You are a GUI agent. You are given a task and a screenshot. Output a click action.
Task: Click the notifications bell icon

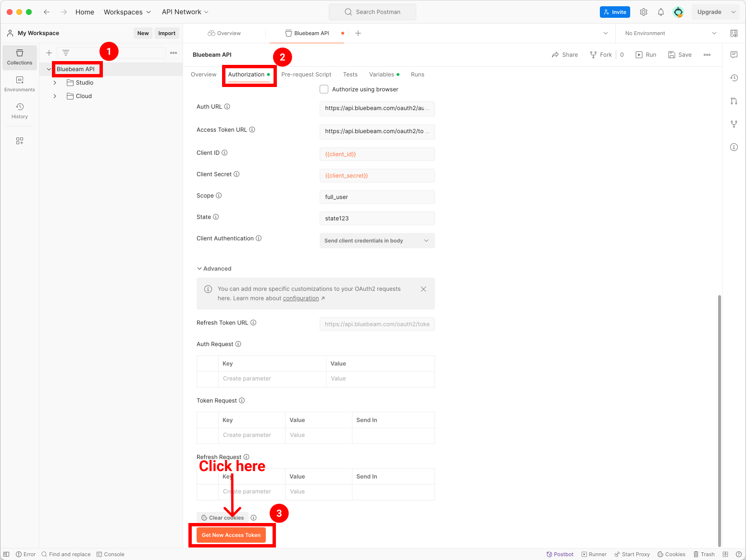661,12
